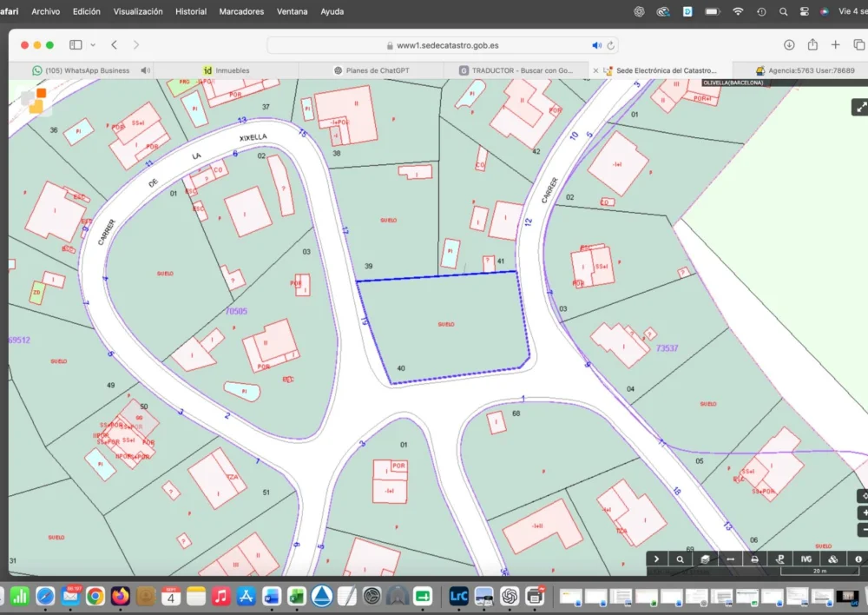Open the map information tool
Viewport: 868px width, 615px height.
858,559
